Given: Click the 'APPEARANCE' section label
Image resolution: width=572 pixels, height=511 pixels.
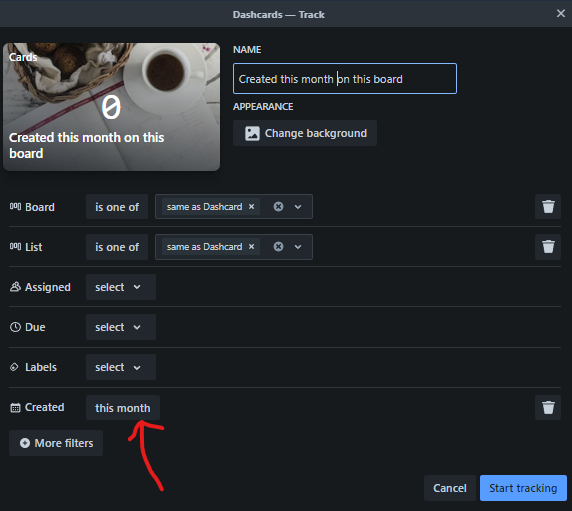Looking at the screenshot, I should [x=263, y=107].
